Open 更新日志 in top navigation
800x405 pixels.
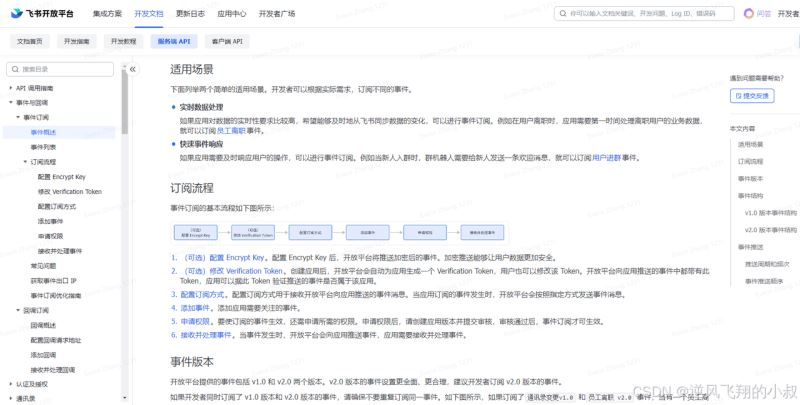(190, 14)
